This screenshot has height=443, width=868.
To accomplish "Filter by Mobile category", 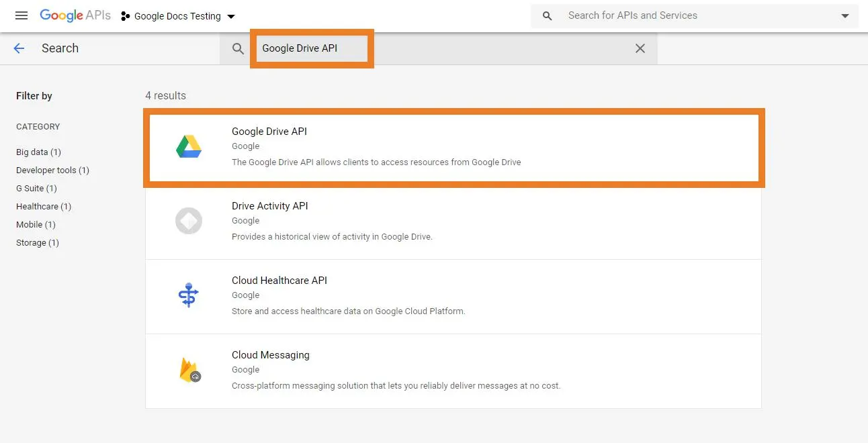I will (36, 225).
